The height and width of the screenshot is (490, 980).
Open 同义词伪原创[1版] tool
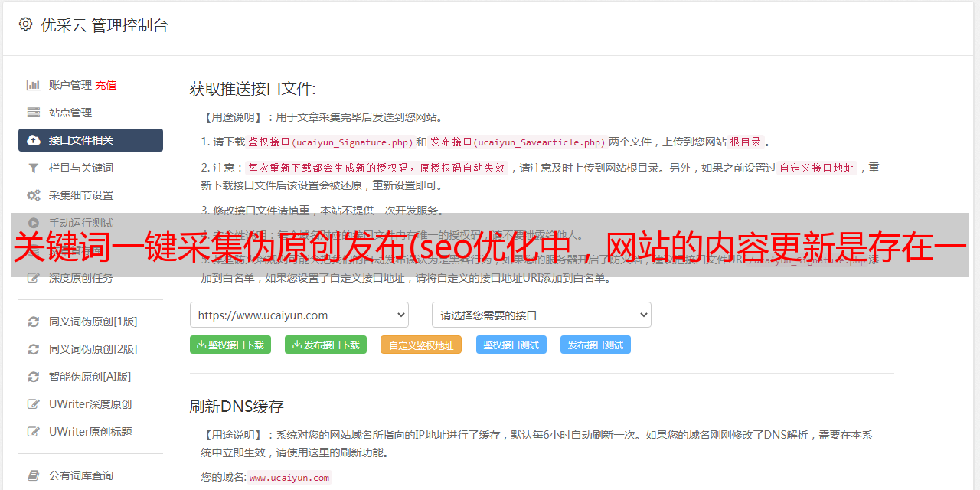[90, 322]
